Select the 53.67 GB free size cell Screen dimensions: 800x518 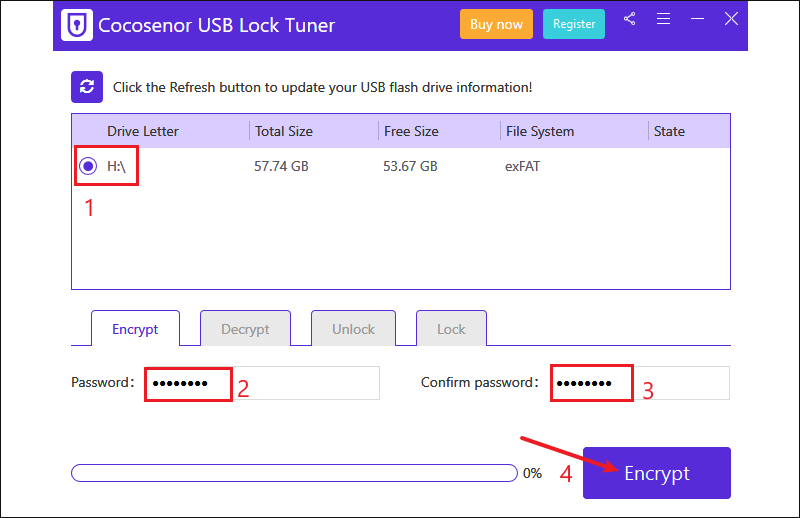[410, 166]
